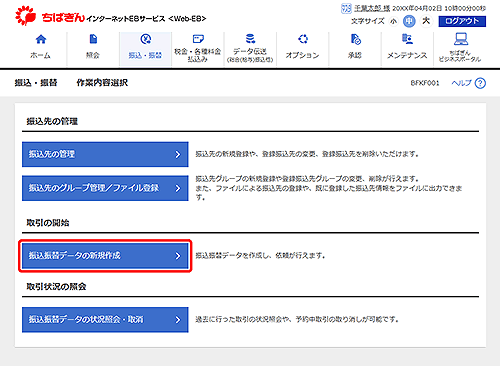Start 振込振替データの新規作成

tap(105, 256)
